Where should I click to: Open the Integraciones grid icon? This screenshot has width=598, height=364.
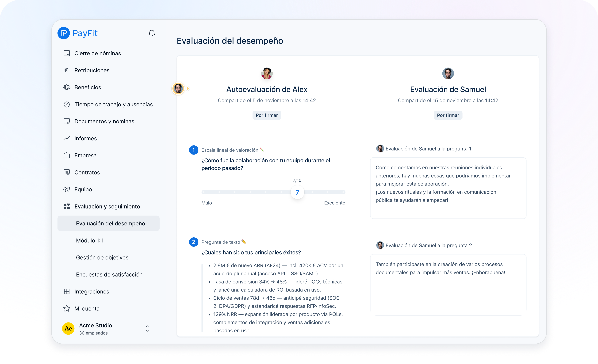point(66,292)
